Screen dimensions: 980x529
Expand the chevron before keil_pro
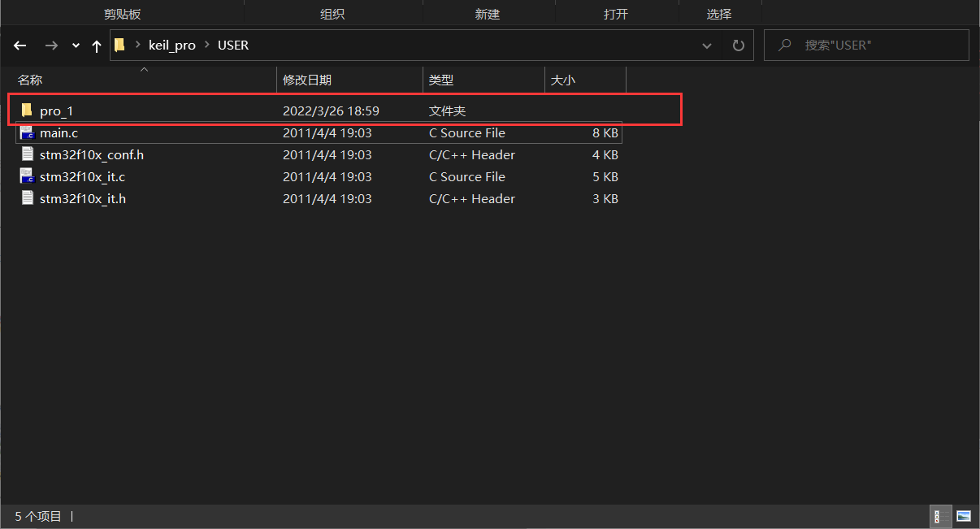coord(138,46)
